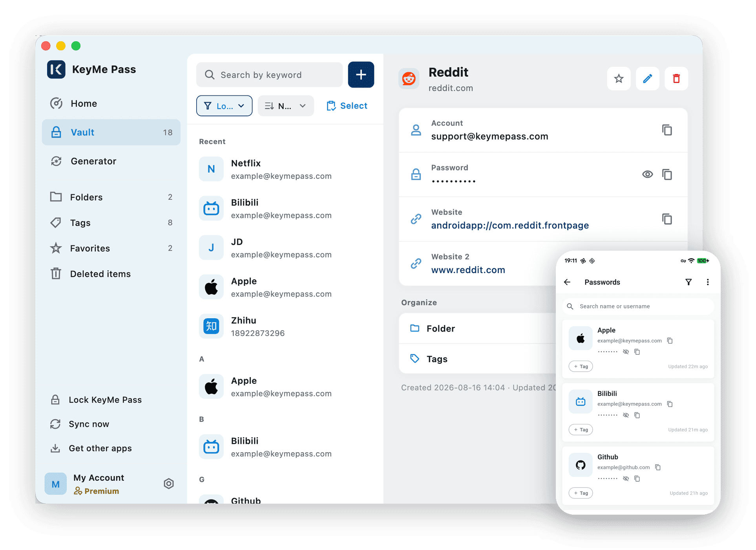Screen dimensions: 756x550
Task: Click the Reddit logo in detail header
Action: [409, 79]
